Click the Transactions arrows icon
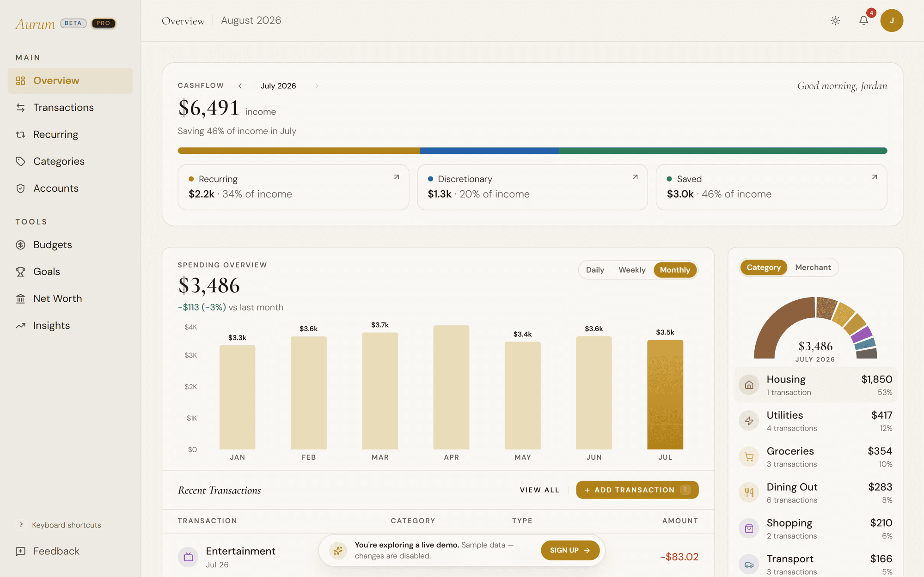This screenshot has height=577, width=924. [x=20, y=108]
